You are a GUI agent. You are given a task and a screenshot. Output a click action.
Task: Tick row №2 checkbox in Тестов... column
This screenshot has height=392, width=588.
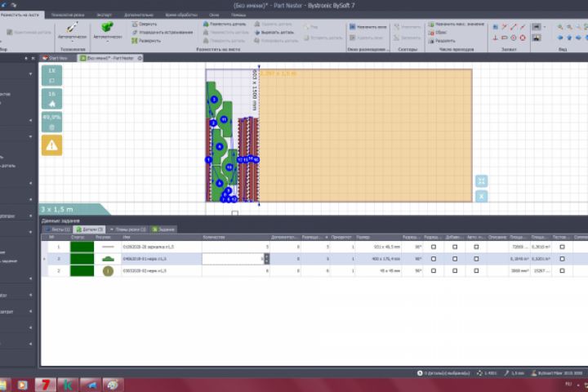[562, 270]
